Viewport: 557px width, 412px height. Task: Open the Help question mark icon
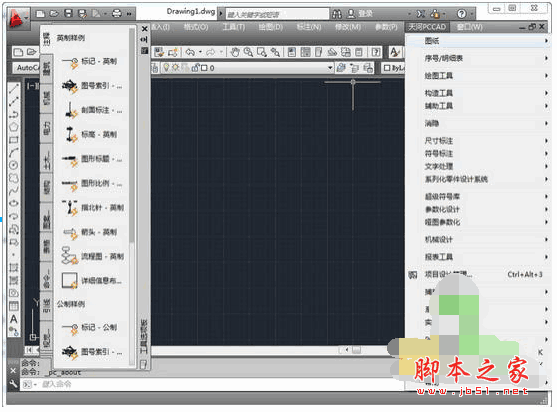point(461,14)
